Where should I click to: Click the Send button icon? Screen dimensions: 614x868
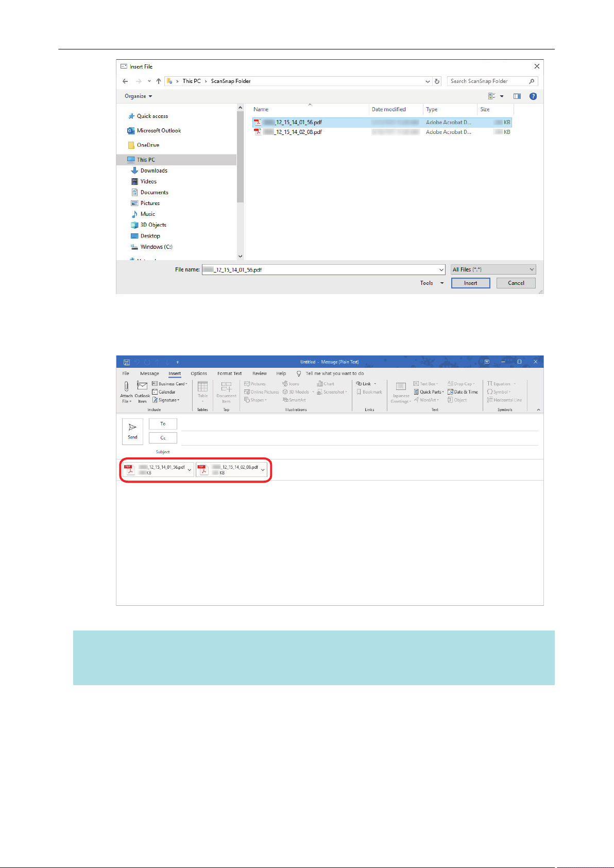[132, 432]
